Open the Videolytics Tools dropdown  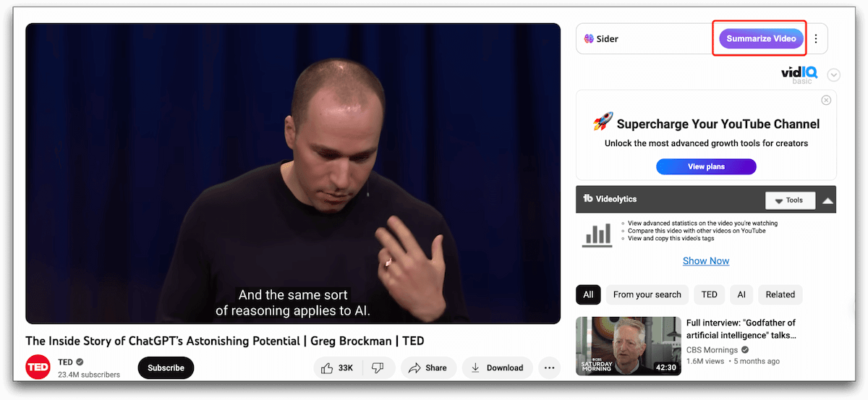[x=790, y=200]
